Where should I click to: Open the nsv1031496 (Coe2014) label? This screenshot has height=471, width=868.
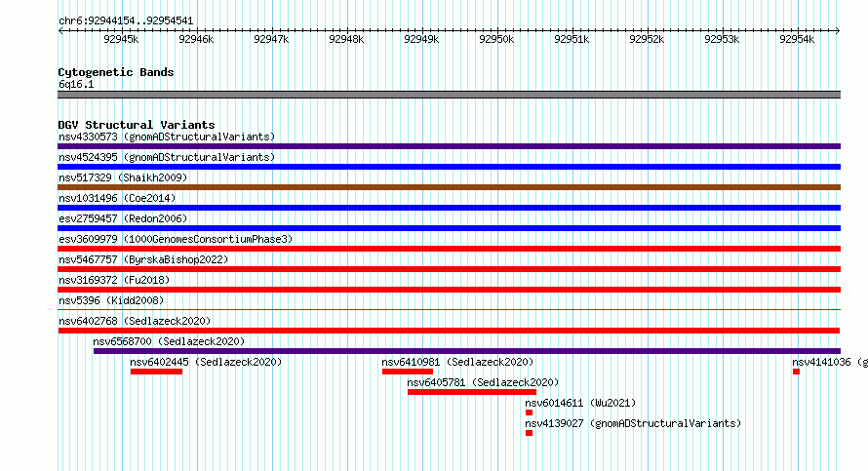pyautogui.click(x=117, y=198)
